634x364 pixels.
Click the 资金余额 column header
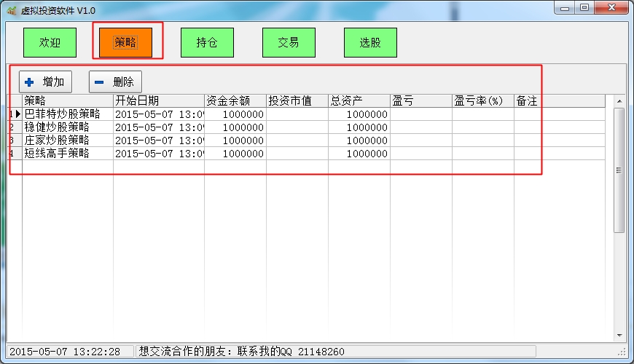pos(235,101)
